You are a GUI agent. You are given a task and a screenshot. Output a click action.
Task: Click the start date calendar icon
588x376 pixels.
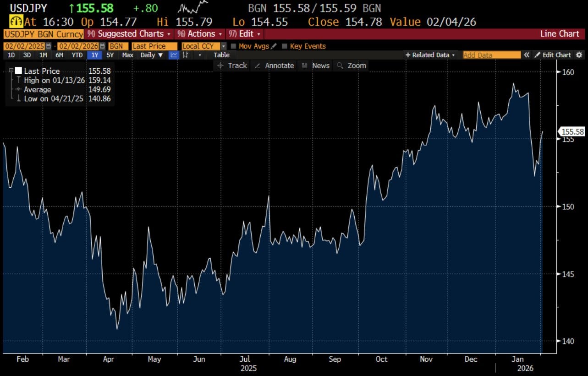48,46
